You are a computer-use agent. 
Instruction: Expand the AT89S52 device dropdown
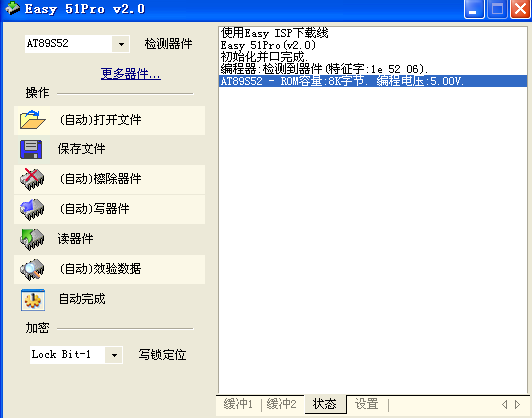click(x=121, y=44)
